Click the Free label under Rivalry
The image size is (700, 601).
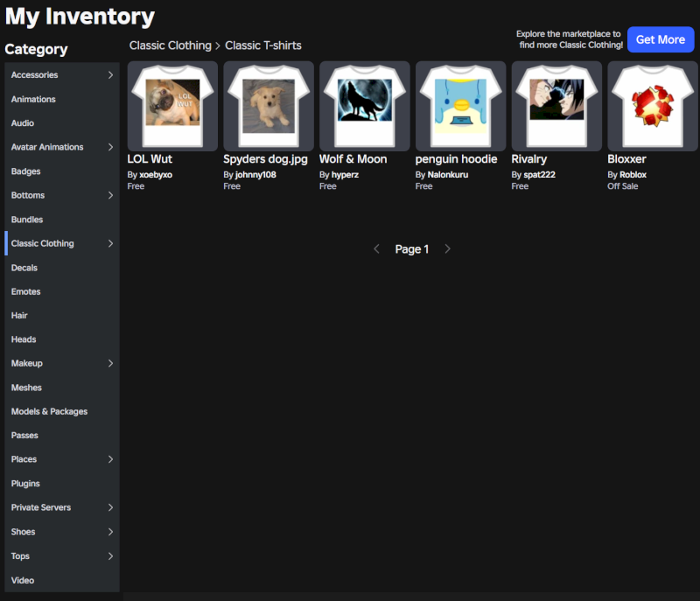(x=520, y=186)
